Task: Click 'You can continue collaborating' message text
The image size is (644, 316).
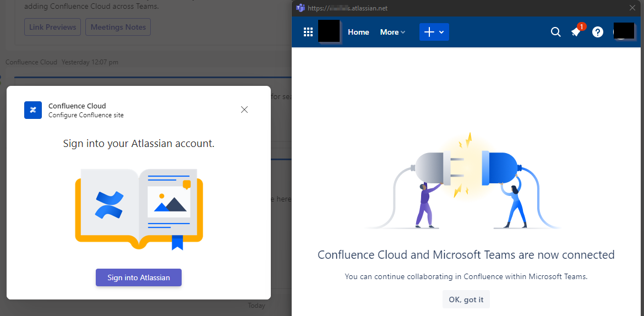Action: tap(466, 276)
